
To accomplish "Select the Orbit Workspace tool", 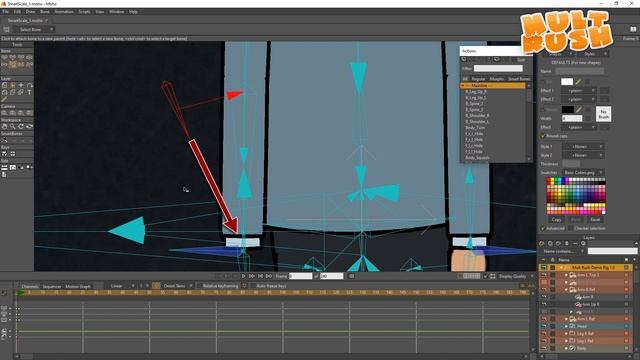I will [x=29, y=127].
